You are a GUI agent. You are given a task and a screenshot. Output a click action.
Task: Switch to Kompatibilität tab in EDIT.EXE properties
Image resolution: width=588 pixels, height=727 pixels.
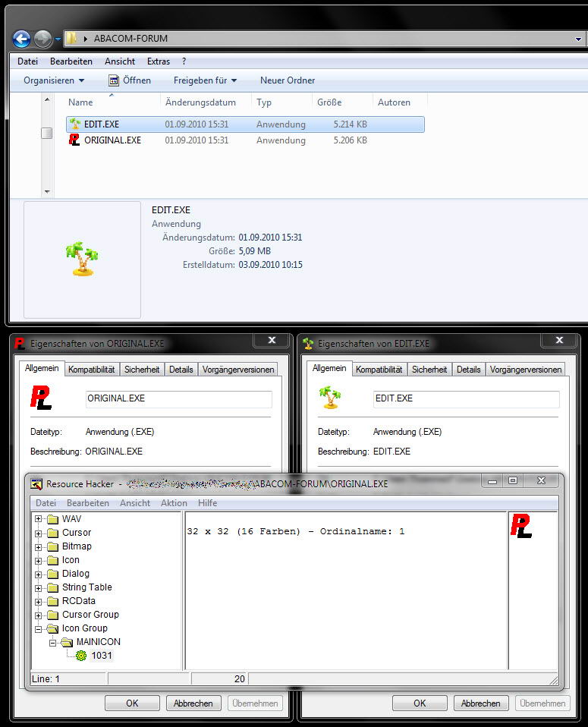(379, 370)
